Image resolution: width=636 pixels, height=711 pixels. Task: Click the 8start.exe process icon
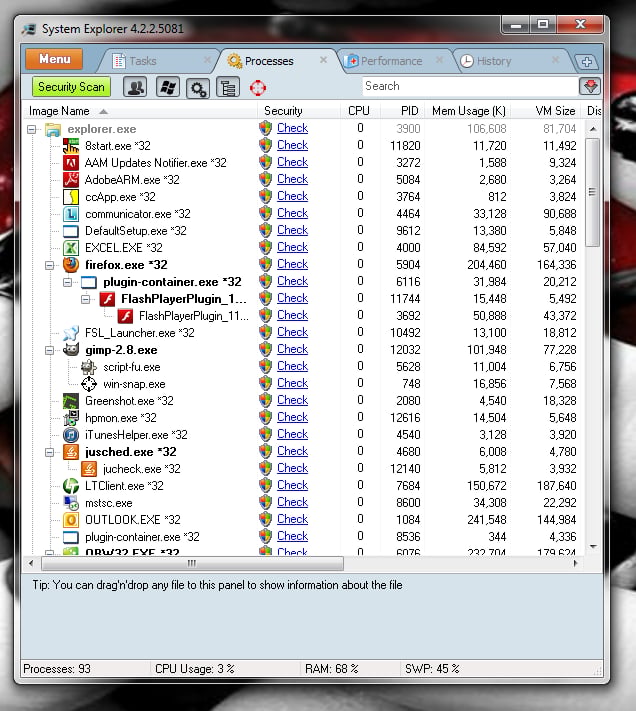click(71, 146)
